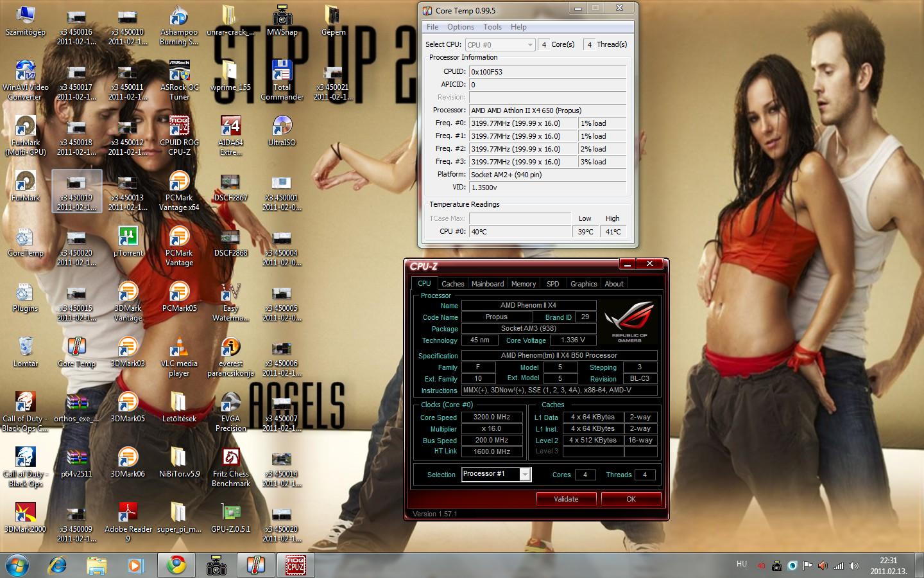The image size is (924, 578).
Task: Click the VID value 1.3500v
Action: [x=547, y=188]
